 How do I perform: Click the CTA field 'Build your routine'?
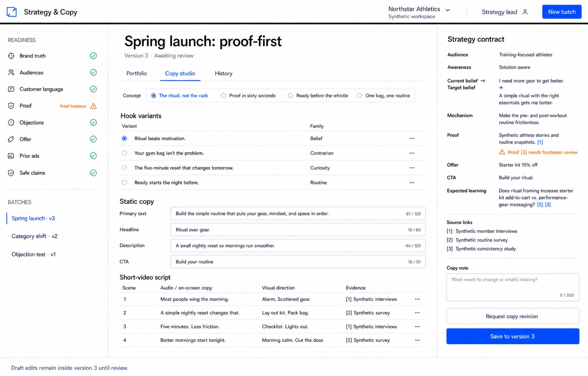coord(298,262)
